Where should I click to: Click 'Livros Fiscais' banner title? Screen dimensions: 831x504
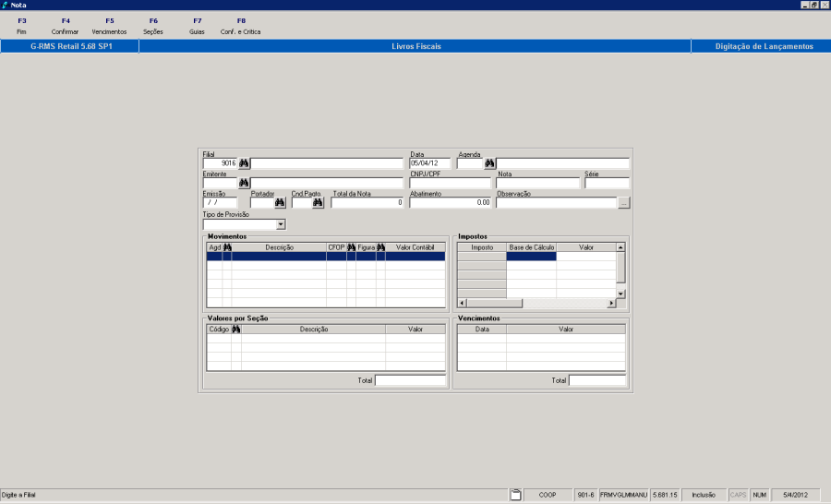point(416,47)
